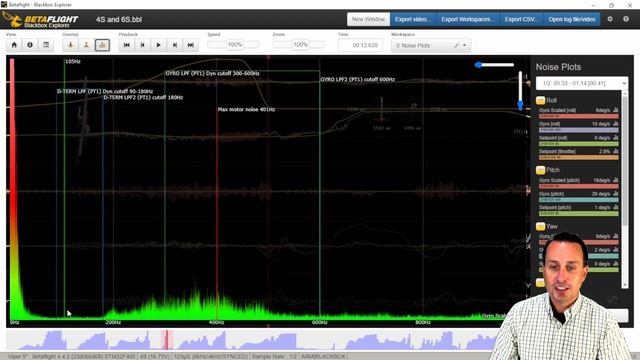Click the 800Hz frequency axis label
The height and width of the screenshot is (360, 640).
tap(423, 322)
